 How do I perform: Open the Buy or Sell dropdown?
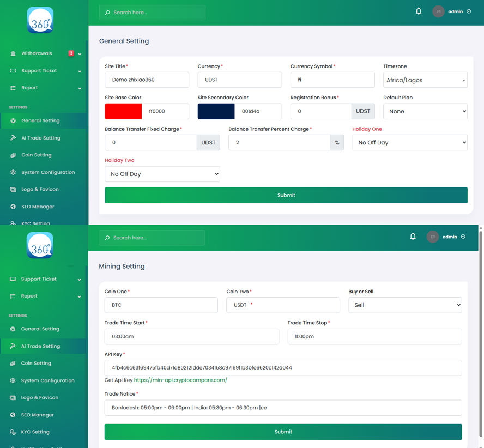(x=405, y=305)
